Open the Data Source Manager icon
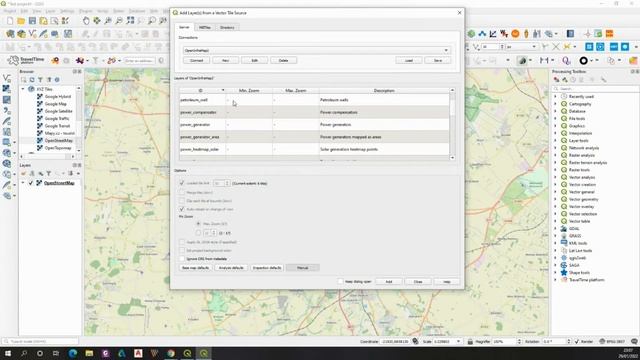Screen dimensions: 640x360 (x=10, y=34)
